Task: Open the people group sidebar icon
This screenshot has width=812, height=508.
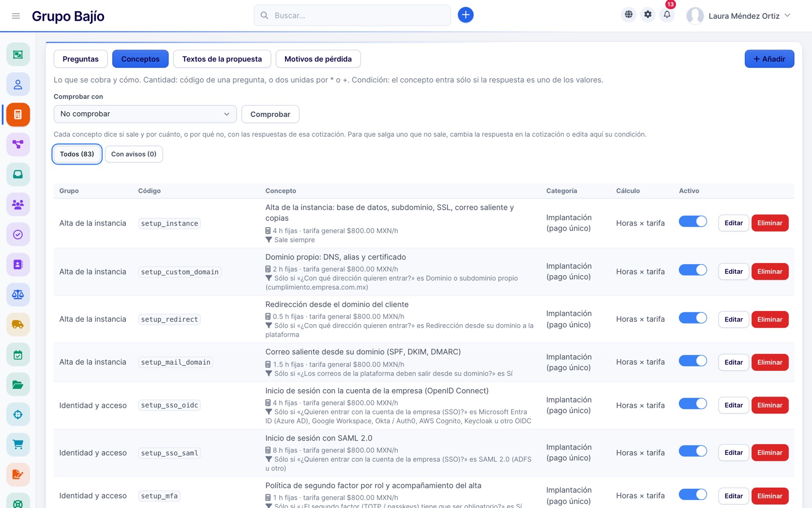Action: tap(18, 204)
